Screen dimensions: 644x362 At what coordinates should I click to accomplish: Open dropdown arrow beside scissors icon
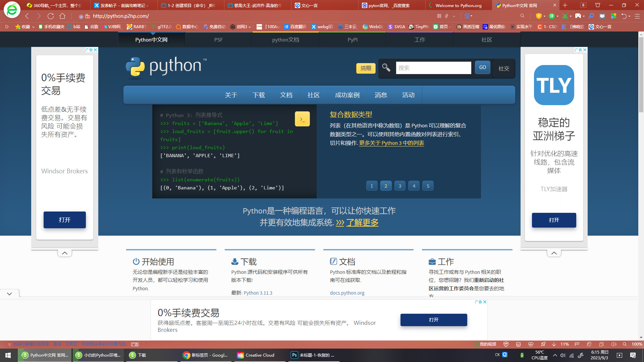pos(571,16)
